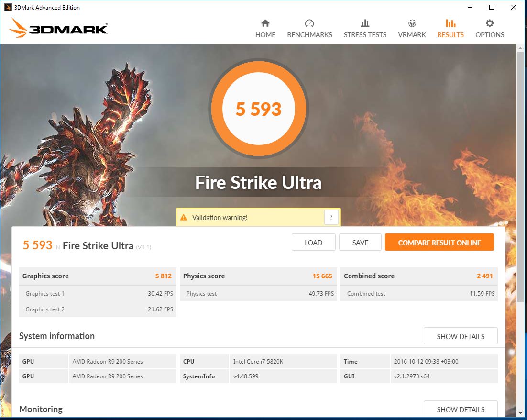Image resolution: width=527 pixels, height=420 pixels.
Task: Click the VRMark icon
Action: [x=412, y=23]
